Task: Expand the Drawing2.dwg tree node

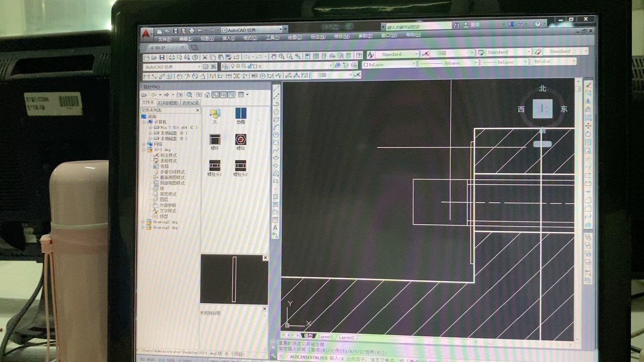Action: click(143, 222)
